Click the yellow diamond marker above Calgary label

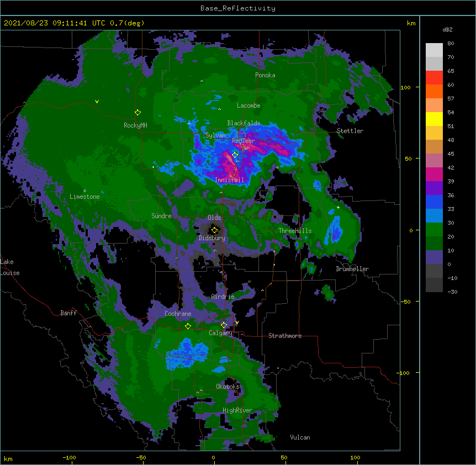pos(224,325)
